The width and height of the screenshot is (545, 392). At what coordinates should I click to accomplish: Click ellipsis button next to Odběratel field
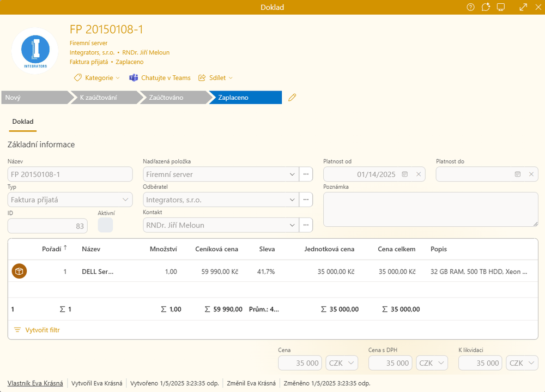306,200
